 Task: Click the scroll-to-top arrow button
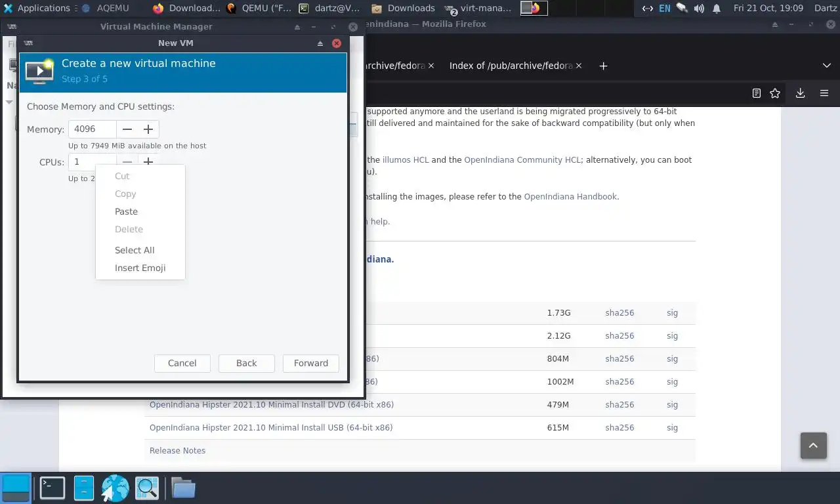coord(813,446)
